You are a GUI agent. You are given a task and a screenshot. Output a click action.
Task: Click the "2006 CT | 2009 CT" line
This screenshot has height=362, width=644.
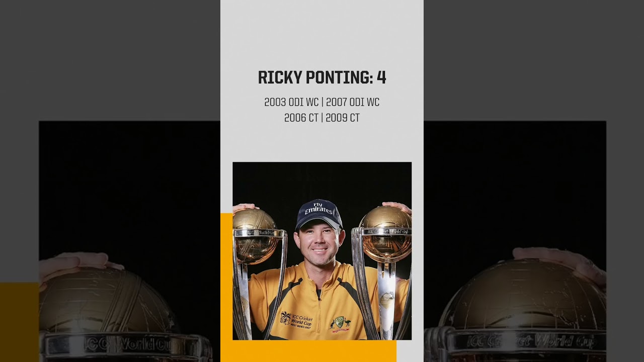[322, 118]
